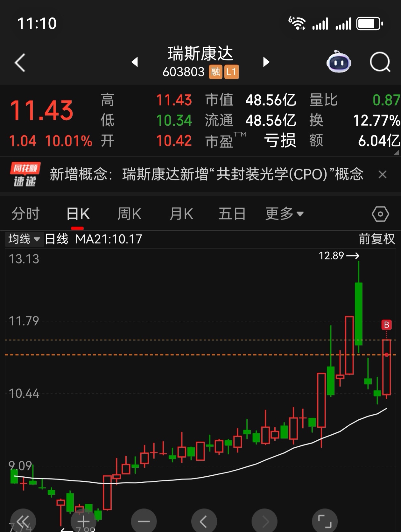Move chart right with the chevron button

pos(264,521)
